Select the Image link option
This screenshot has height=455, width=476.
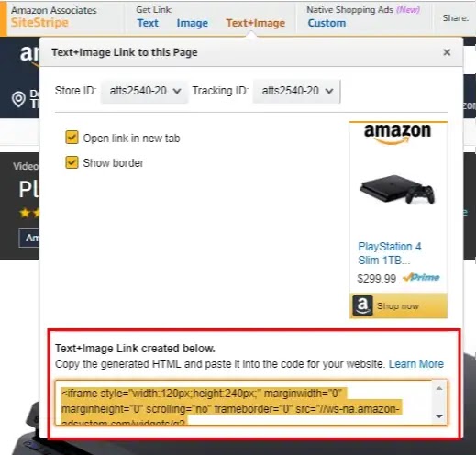tap(193, 23)
